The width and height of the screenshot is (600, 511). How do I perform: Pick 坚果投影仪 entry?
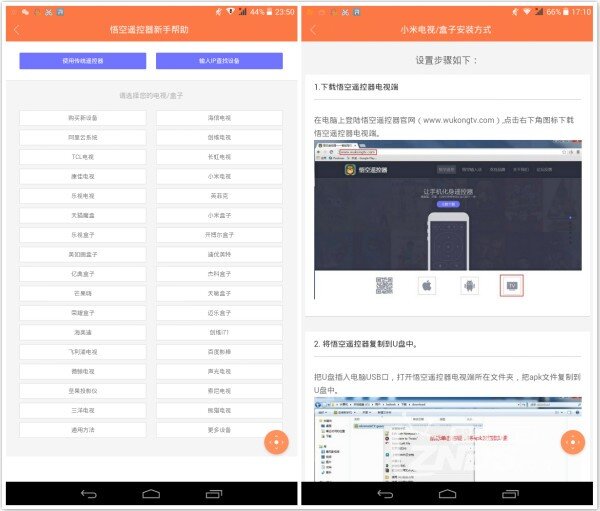coord(83,391)
